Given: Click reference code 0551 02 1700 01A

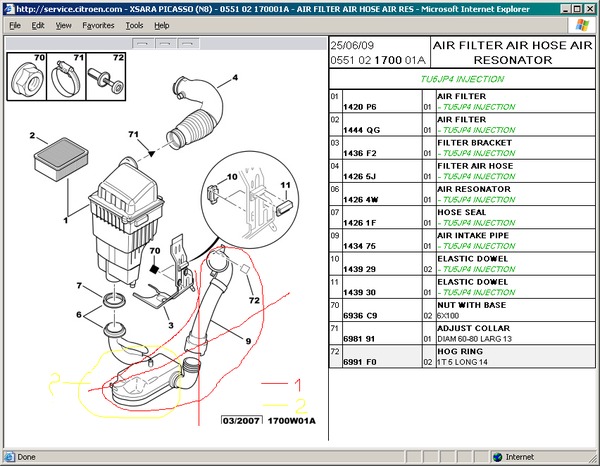Looking at the screenshot, I should click(378, 60).
